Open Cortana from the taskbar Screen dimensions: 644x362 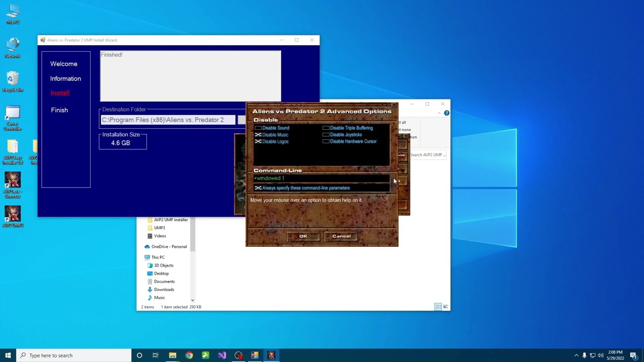click(x=139, y=355)
